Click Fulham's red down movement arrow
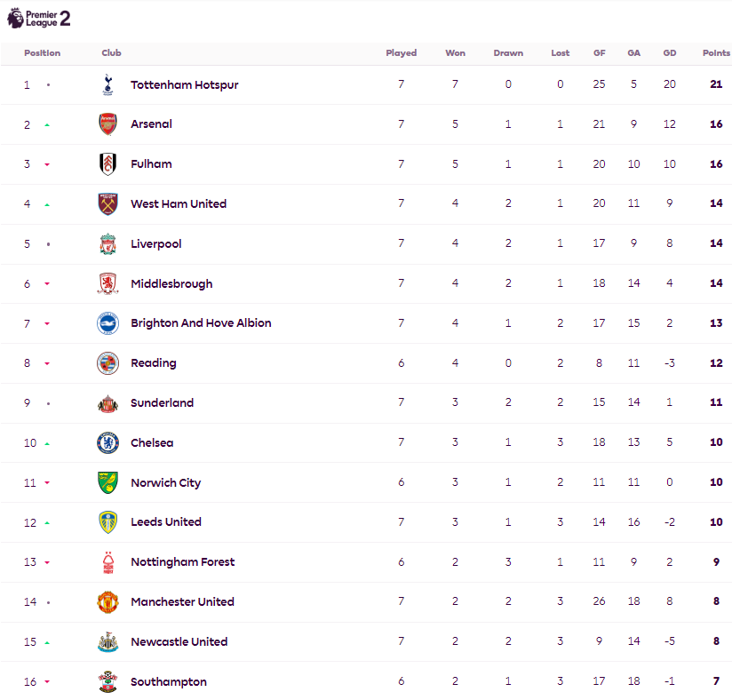The height and width of the screenshot is (700, 732). click(47, 164)
